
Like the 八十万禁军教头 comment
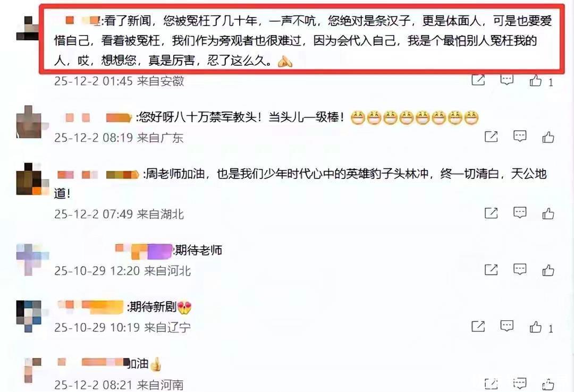click(x=548, y=137)
